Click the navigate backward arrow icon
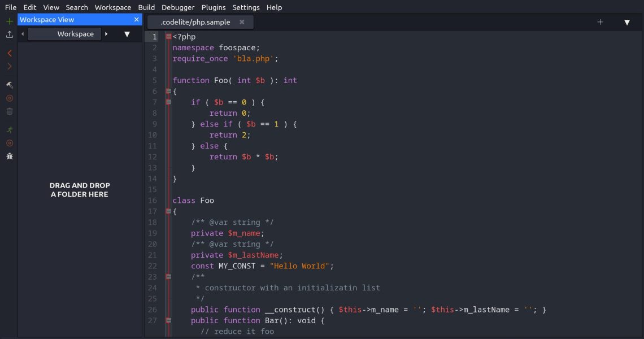 (x=9, y=53)
